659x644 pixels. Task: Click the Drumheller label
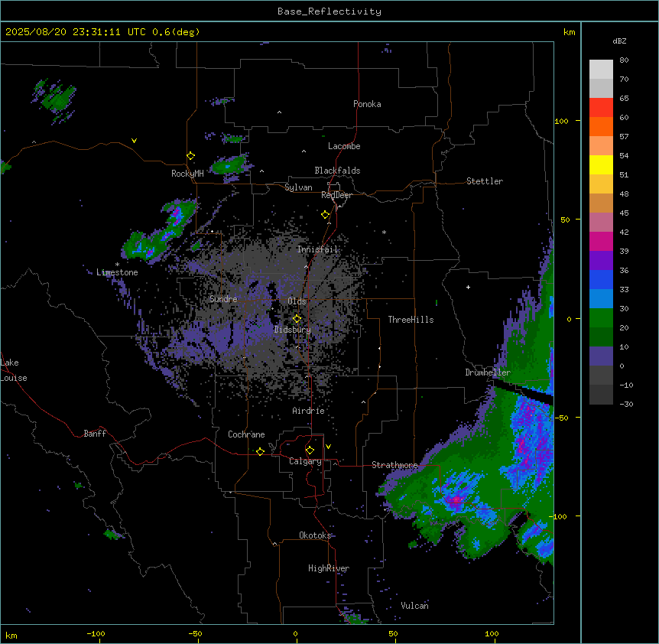pyautogui.click(x=488, y=372)
